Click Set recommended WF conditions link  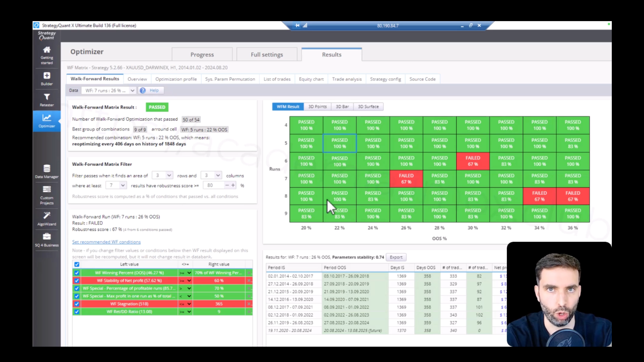(106, 242)
